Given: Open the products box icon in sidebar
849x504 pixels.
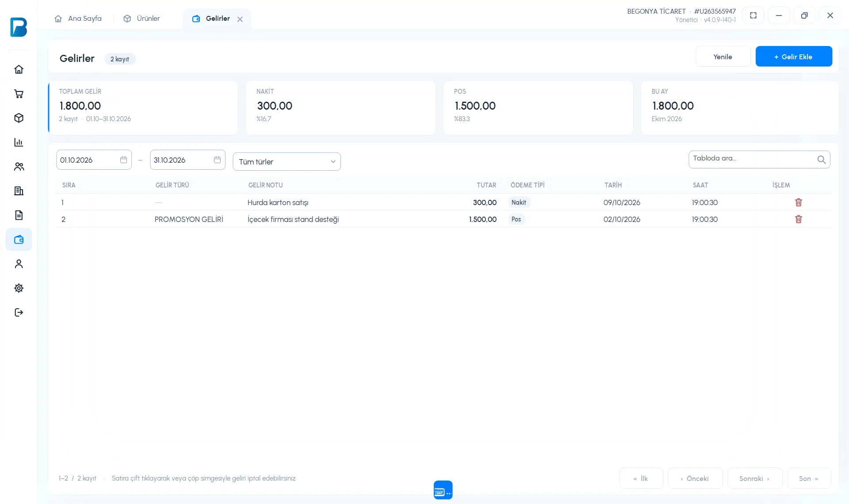Looking at the screenshot, I should (x=19, y=118).
